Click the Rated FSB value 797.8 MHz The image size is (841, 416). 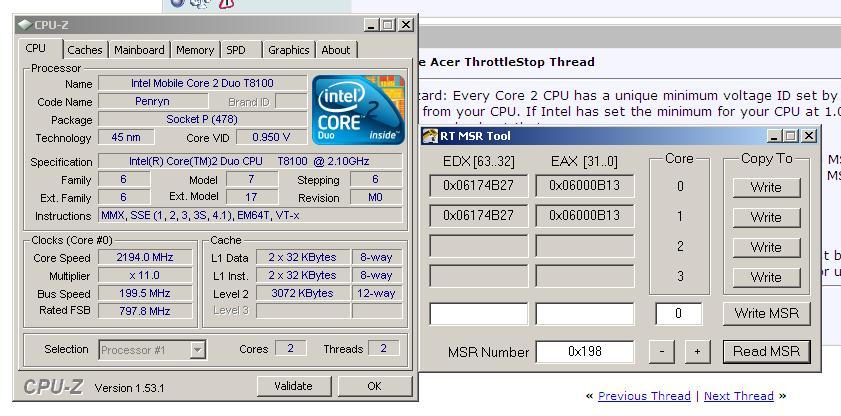click(x=145, y=311)
